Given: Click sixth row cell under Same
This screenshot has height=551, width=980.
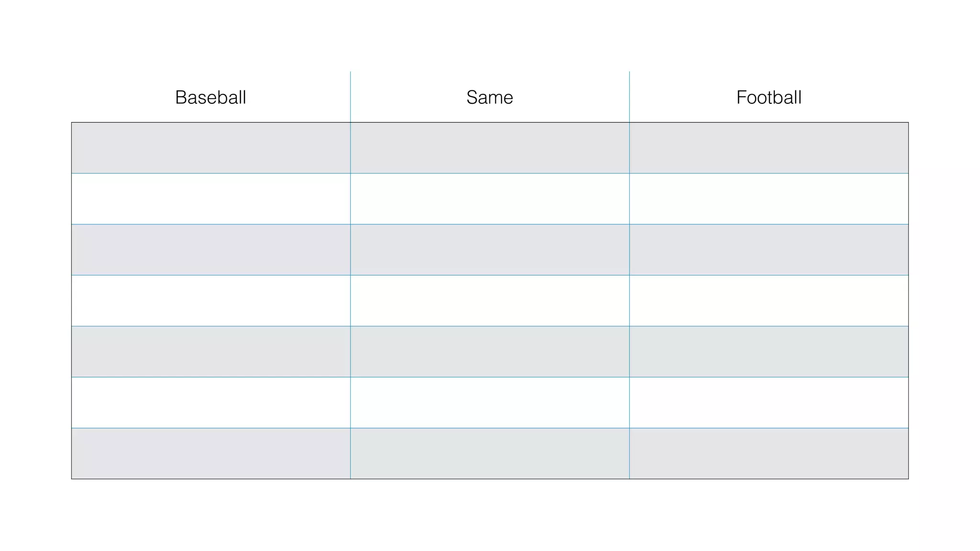Looking at the screenshot, I should [x=490, y=402].
